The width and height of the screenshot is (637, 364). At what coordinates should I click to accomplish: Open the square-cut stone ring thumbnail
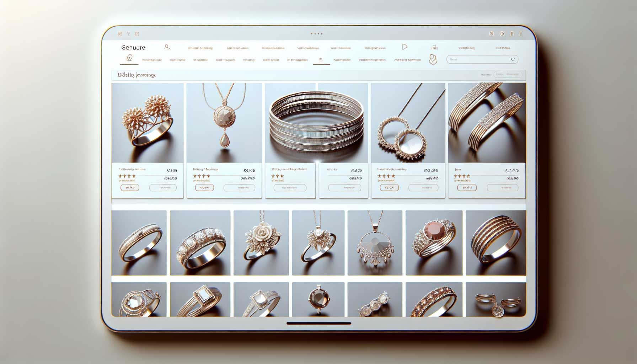pos(200,299)
